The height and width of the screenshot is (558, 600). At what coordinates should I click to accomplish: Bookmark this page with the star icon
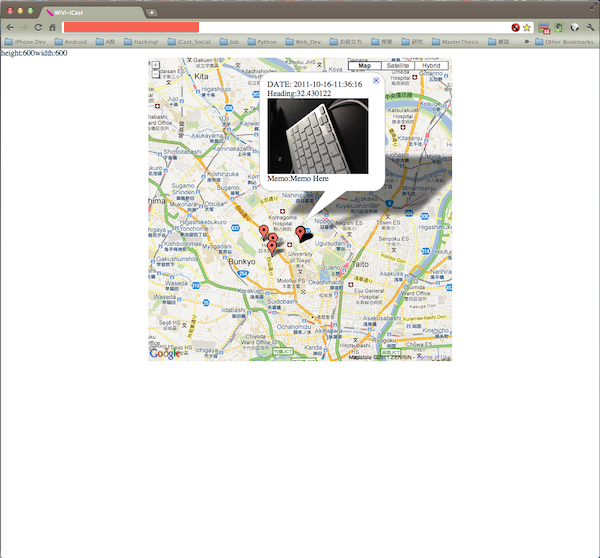(527, 28)
